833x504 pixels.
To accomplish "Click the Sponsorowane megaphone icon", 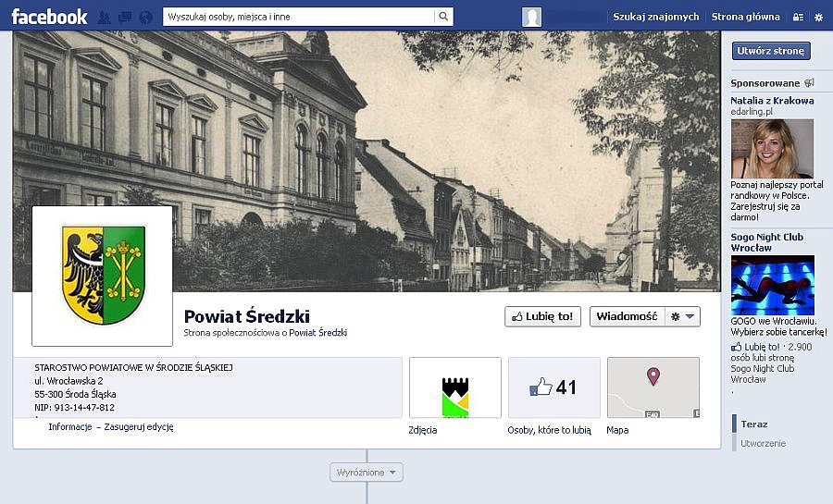I will coord(809,82).
